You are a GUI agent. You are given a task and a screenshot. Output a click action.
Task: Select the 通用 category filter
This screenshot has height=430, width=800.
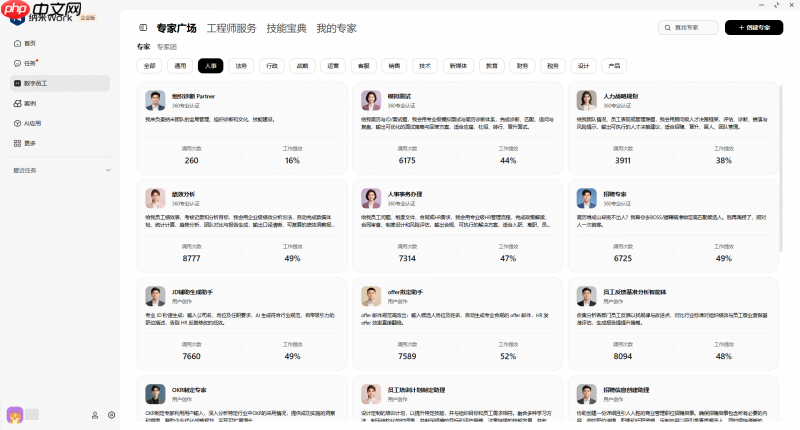point(180,66)
